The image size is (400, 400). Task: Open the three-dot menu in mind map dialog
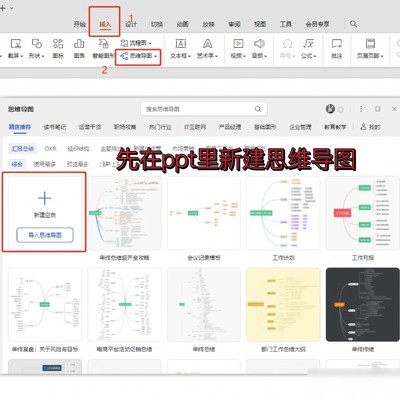pyautogui.click(x=361, y=109)
